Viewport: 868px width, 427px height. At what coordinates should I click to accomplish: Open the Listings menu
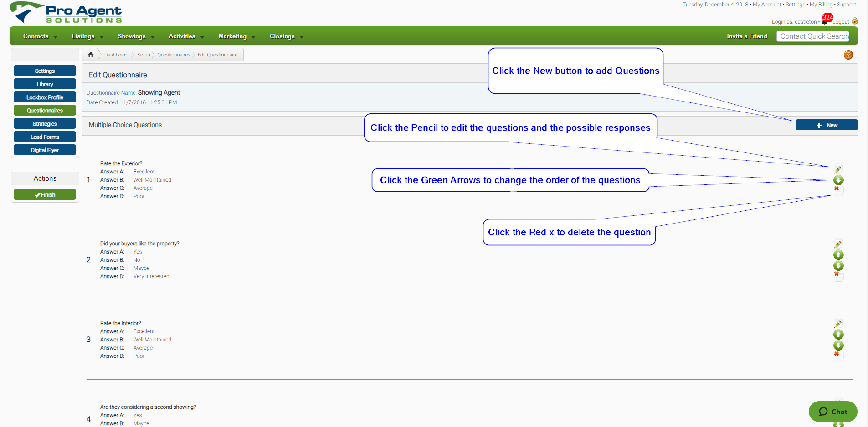click(x=83, y=36)
